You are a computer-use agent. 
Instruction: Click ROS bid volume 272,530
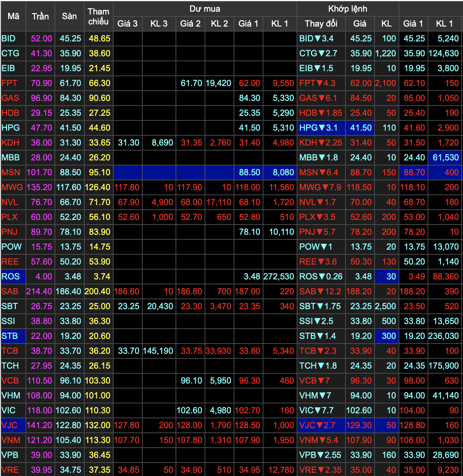click(x=280, y=277)
